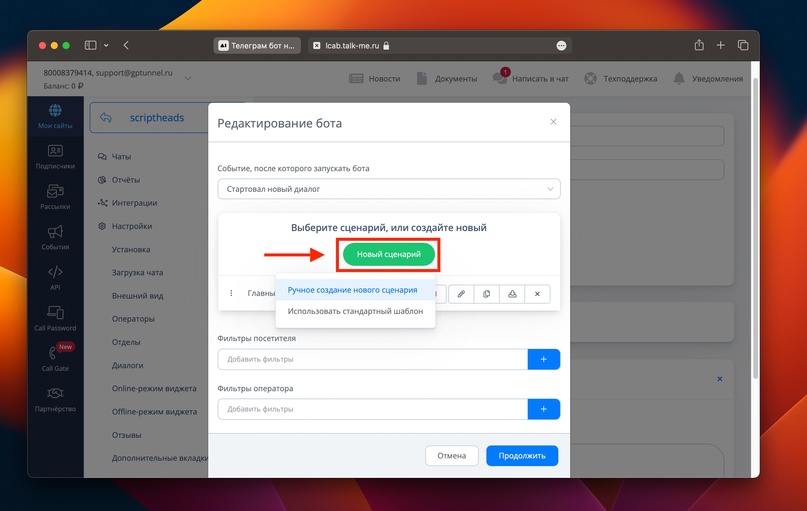Click the three-dot drag handle of scenario row
The width and height of the screenshot is (807, 511).
[231, 293]
